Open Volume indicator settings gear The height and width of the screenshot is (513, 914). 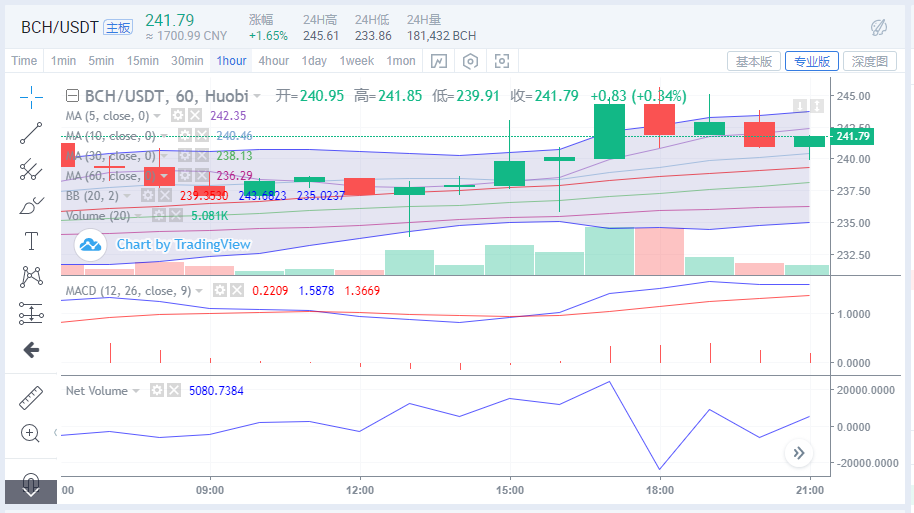(x=159, y=216)
